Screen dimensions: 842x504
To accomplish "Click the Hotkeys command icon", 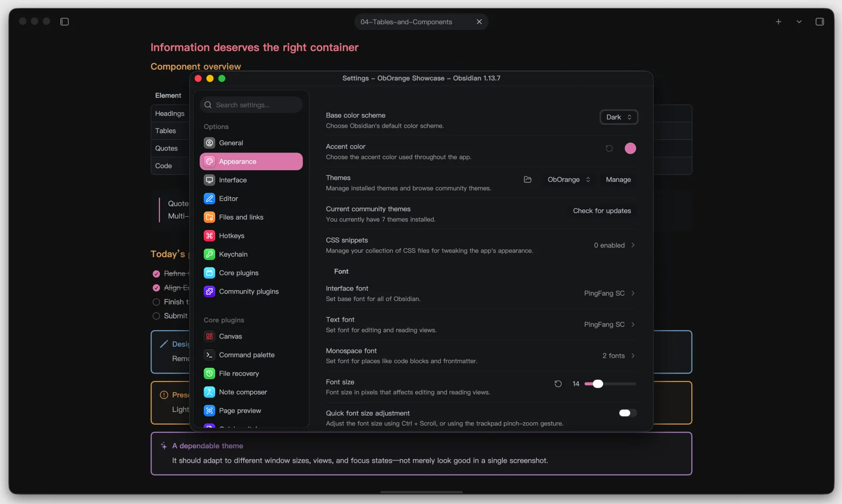I will 210,236.
